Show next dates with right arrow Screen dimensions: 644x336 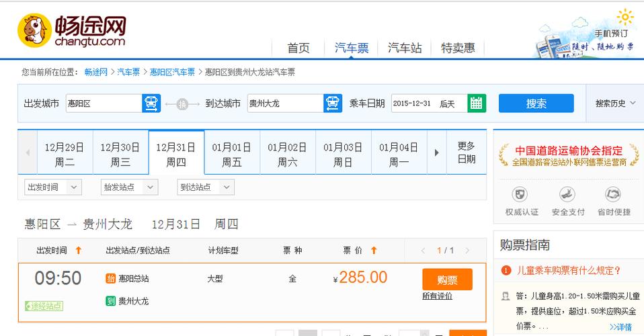436,153
